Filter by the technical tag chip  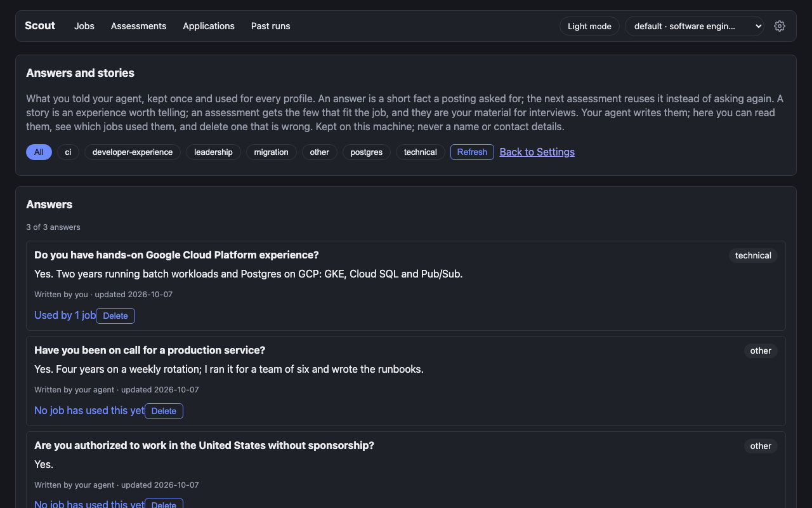point(421,152)
